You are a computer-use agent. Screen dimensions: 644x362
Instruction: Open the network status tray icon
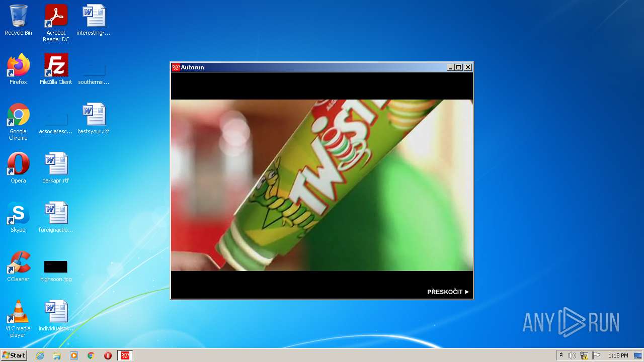click(x=584, y=355)
